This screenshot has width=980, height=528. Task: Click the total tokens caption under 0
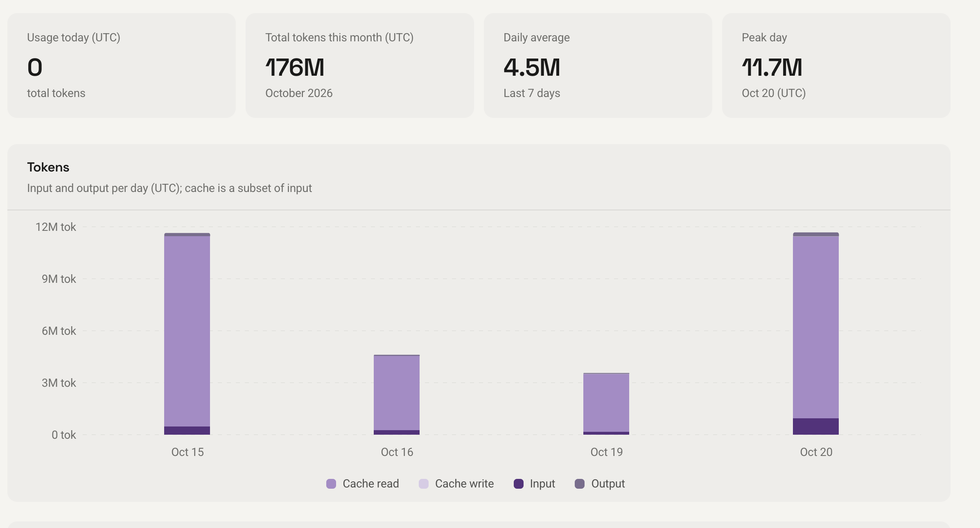click(56, 93)
